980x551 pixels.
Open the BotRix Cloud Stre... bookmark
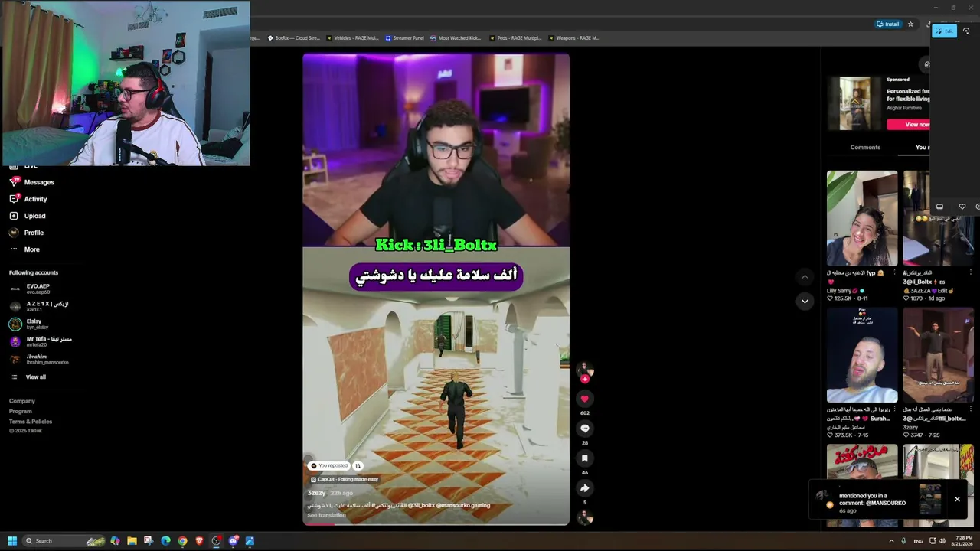pos(293,38)
